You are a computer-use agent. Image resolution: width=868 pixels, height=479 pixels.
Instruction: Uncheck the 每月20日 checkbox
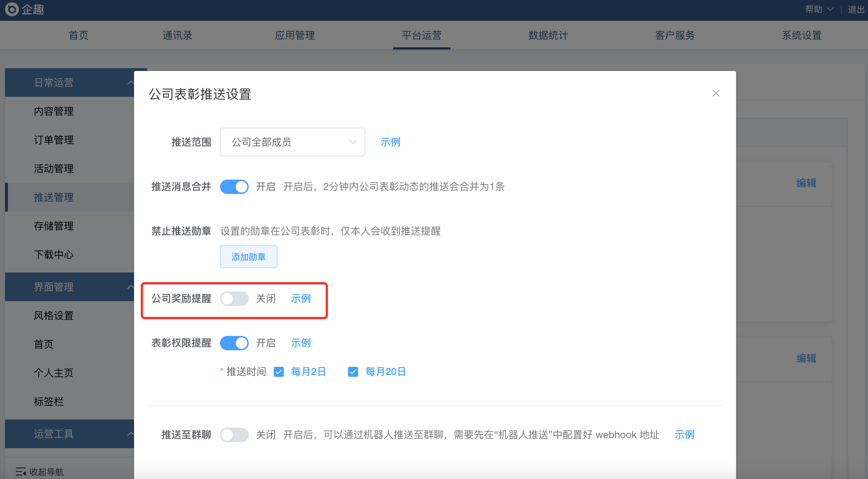[x=353, y=372]
